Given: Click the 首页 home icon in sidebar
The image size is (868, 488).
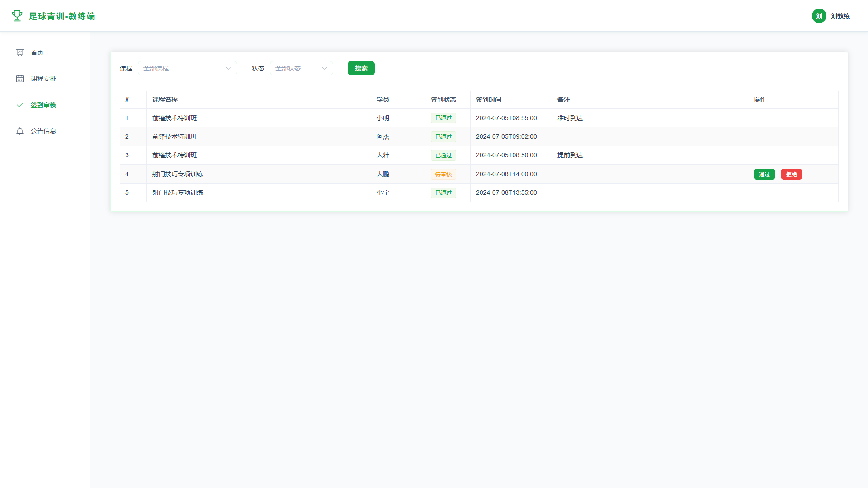Looking at the screenshot, I should [20, 52].
